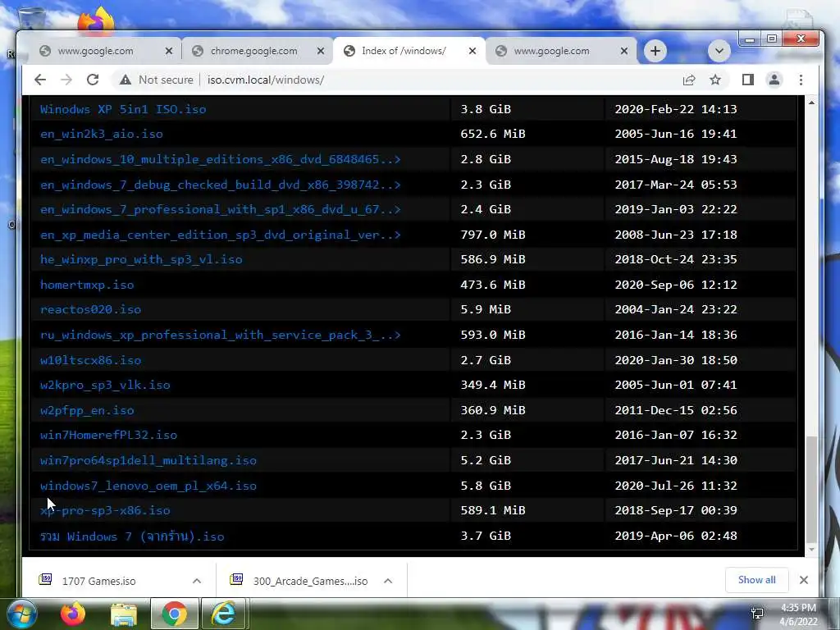Click the share page icon in address bar
840x630 pixels.
689,80
